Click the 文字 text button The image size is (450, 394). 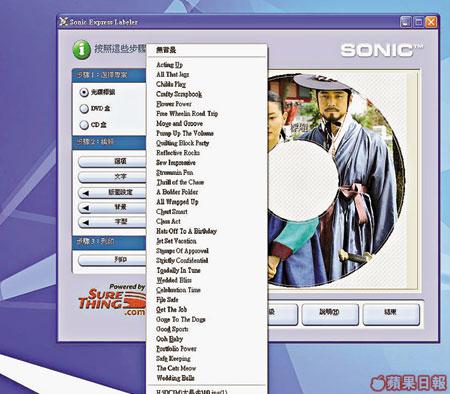pos(112,177)
